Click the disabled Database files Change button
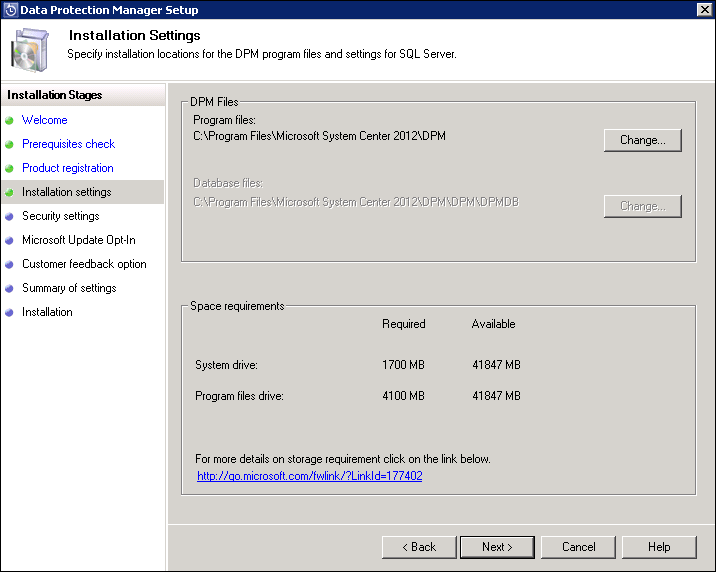 point(642,206)
